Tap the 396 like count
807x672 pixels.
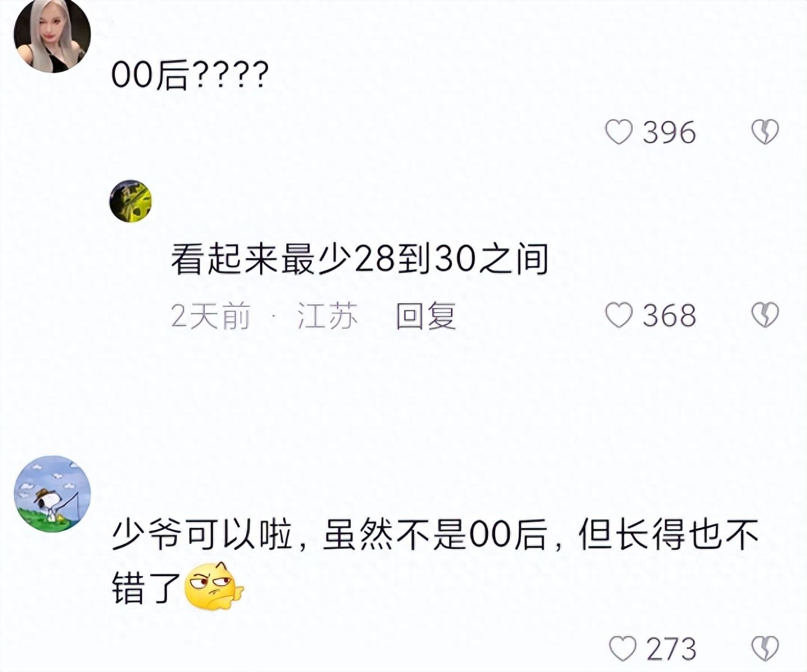click(669, 132)
